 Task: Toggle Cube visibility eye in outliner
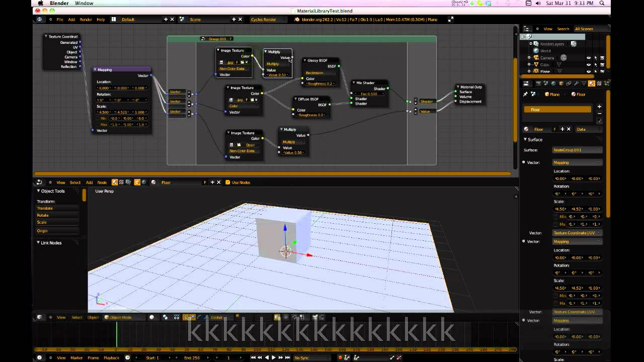point(589,64)
